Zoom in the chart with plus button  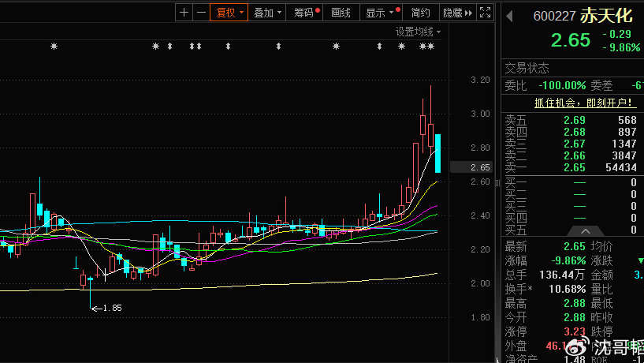184,13
